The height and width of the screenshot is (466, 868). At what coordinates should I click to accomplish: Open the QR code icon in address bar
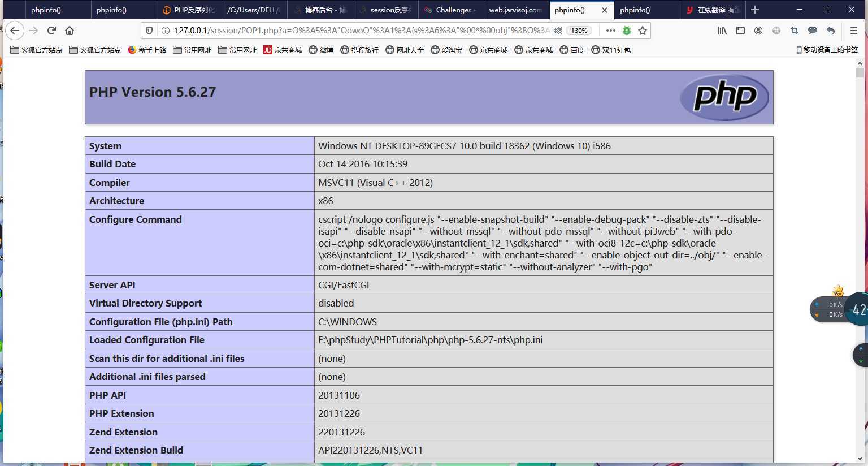click(558, 31)
